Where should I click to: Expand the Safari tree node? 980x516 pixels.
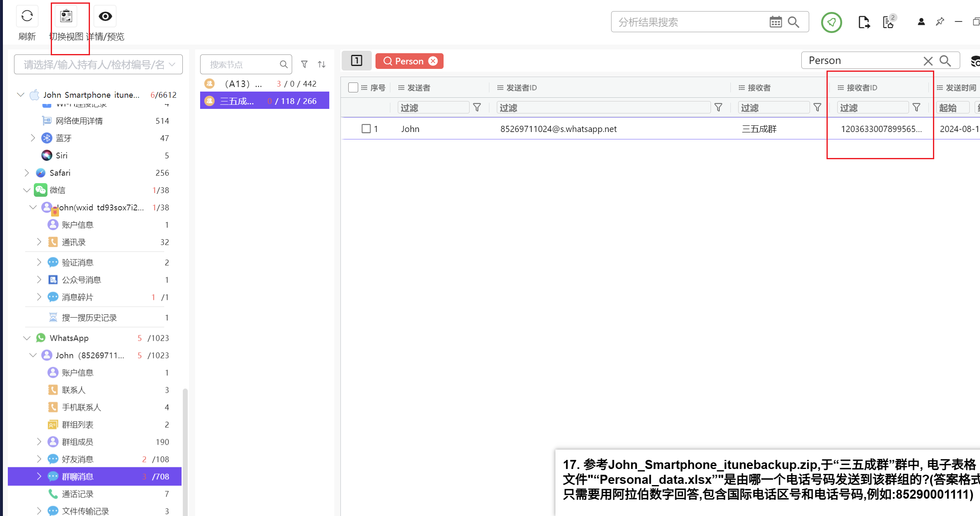(27, 173)
